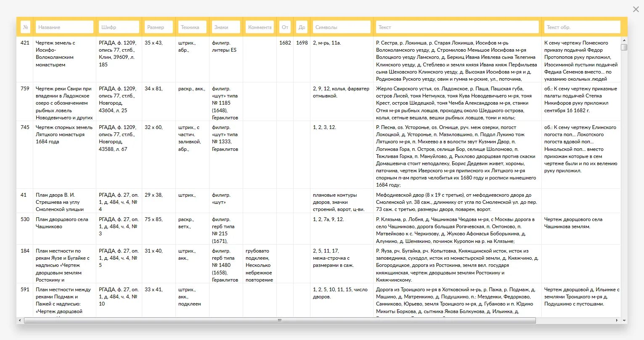The height and width of the screenshot is (340, 644).
Task: Click watermark cell 'филигр. литеры ES'
Action: (x=224, y=46)
